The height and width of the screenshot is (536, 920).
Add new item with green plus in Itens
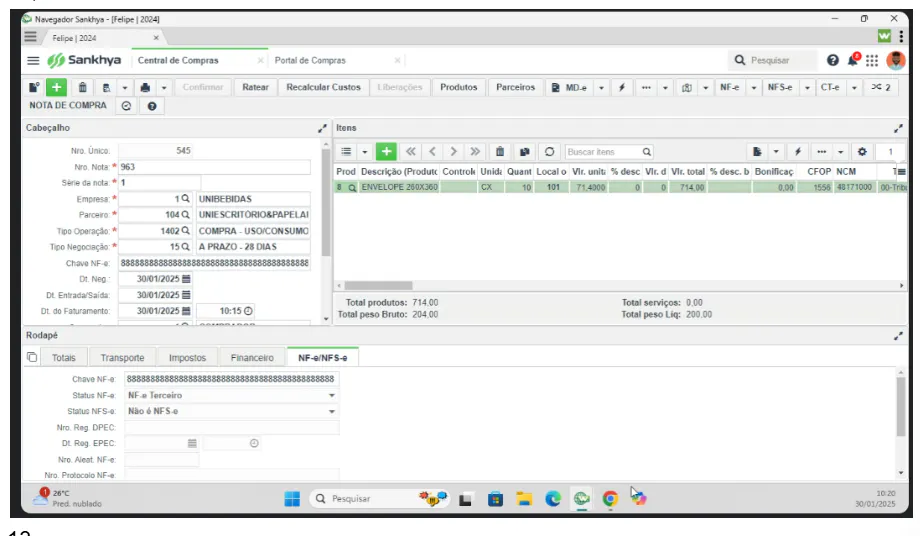click(386, 152)
